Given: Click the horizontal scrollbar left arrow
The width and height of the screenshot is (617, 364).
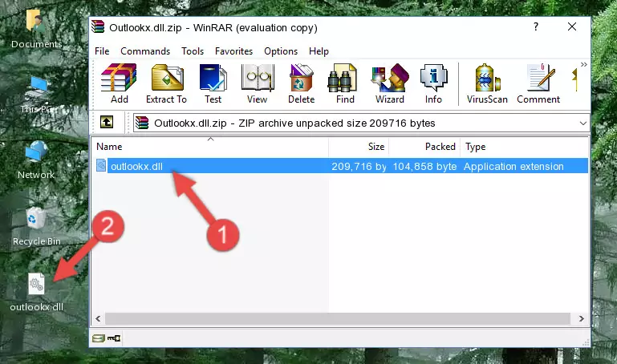Looking at the screenshot, I should click(98, 319).
